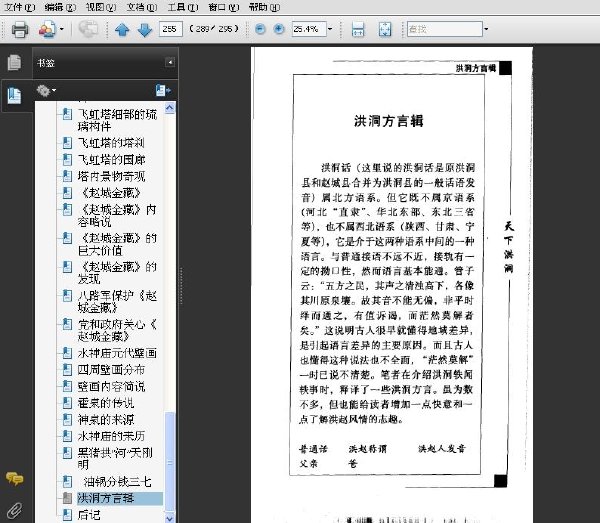Screen dimensions: 600x523
Task: Open the 窗口 menu
Action: [224, 7]
